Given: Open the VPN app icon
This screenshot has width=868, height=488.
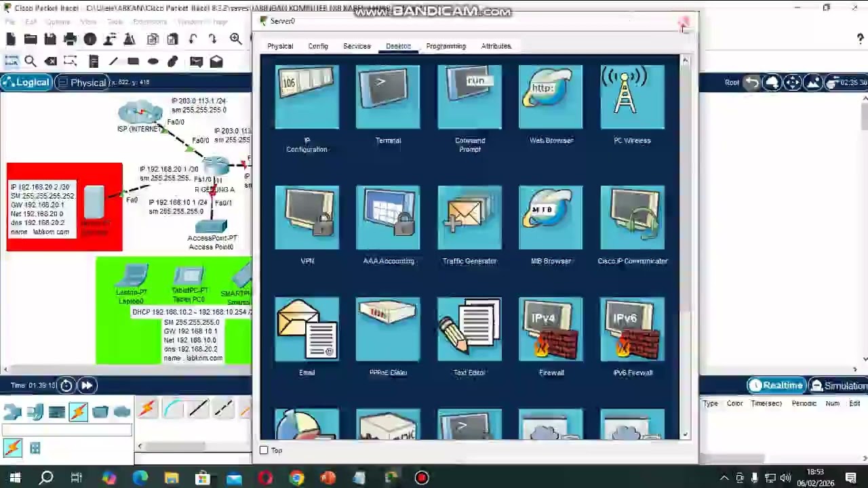Looking at the screenshot, I should point(307,217).
